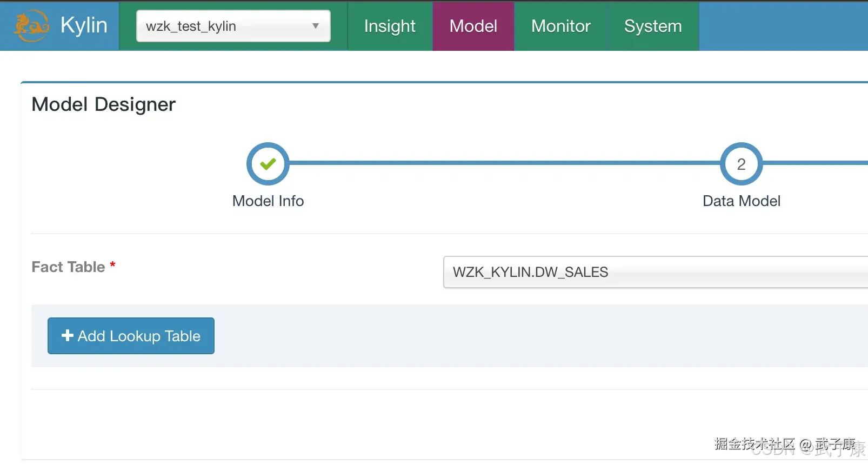Click the project selector's down arrow

[316, 26]
